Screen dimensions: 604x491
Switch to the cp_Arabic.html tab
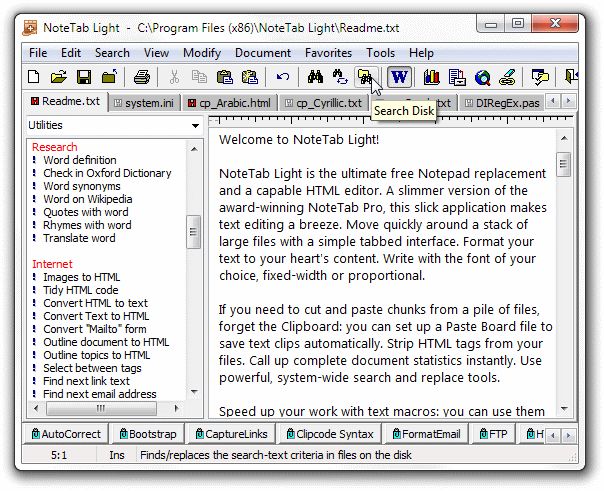[x=229, y=103]
